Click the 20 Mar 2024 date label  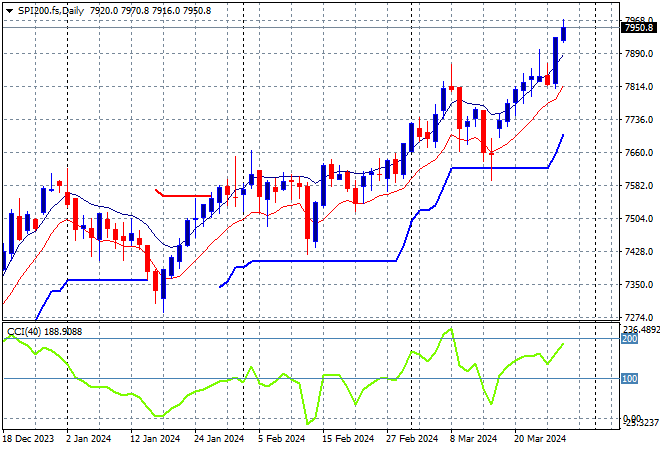click(x=540, y=439)
